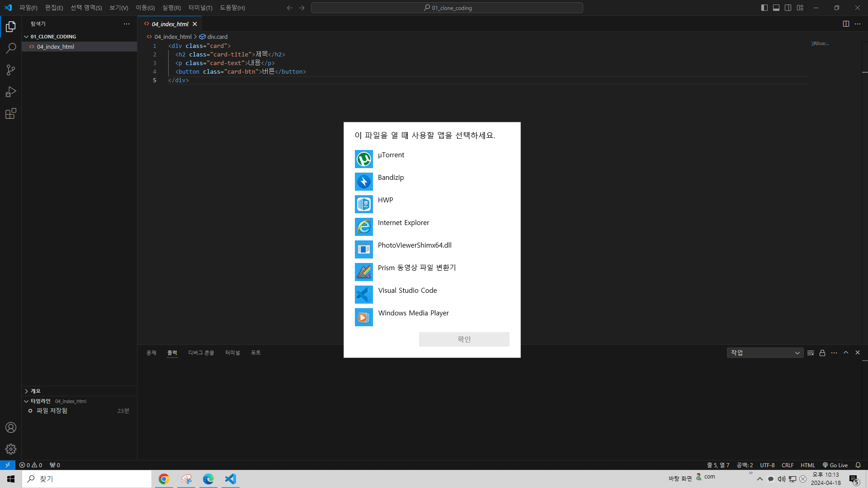The image size is (868, 488).
Task: Click the div.card breadcrumb
Action: pyautogui.click(x=214, y=37)
